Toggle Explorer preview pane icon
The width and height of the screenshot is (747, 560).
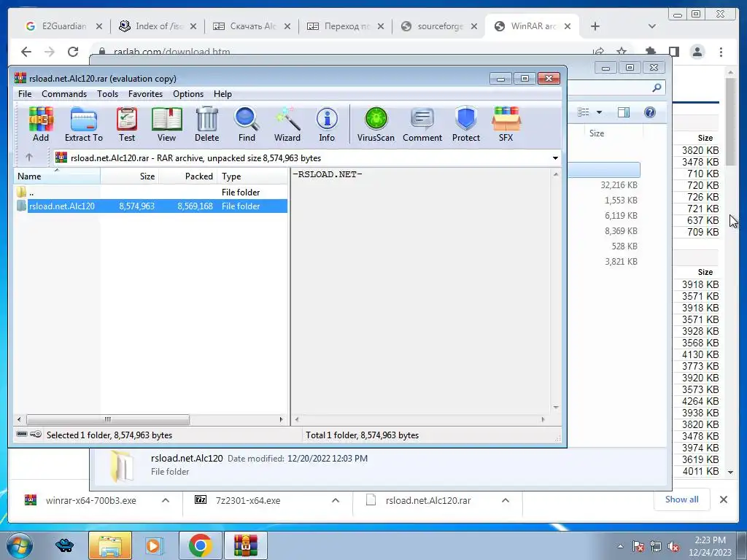[x=624, y=112]
